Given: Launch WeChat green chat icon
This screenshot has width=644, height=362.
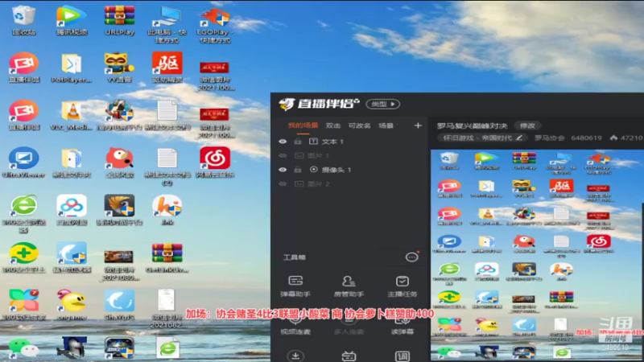Looking at the screenshot, I should (x=23, y=348).
